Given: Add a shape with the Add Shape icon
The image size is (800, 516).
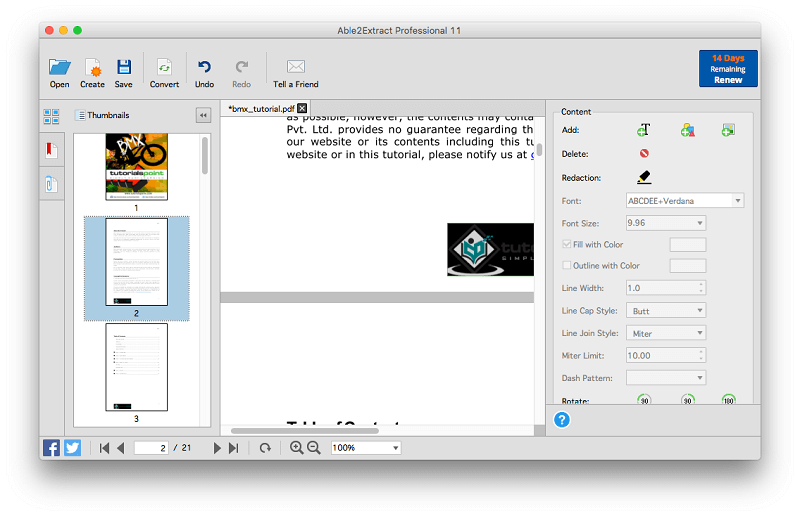Looking at the screenshot, I should (687, 130).
